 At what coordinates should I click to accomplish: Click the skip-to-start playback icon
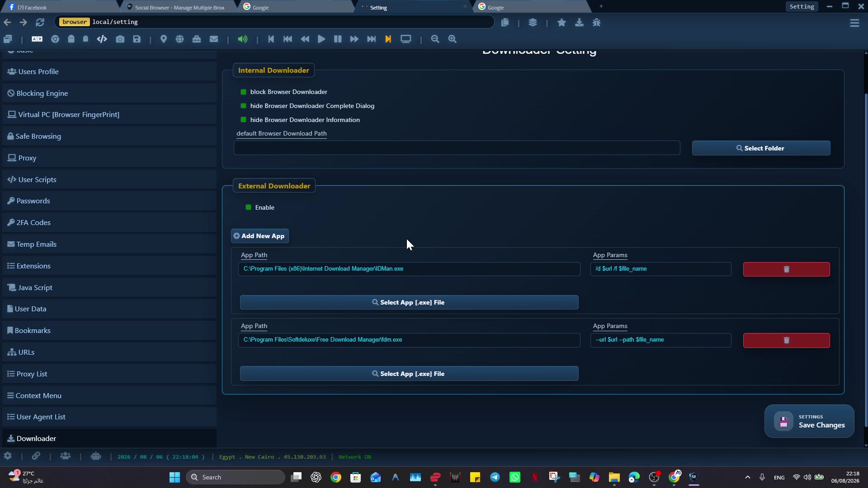click(x=271, y=39)
